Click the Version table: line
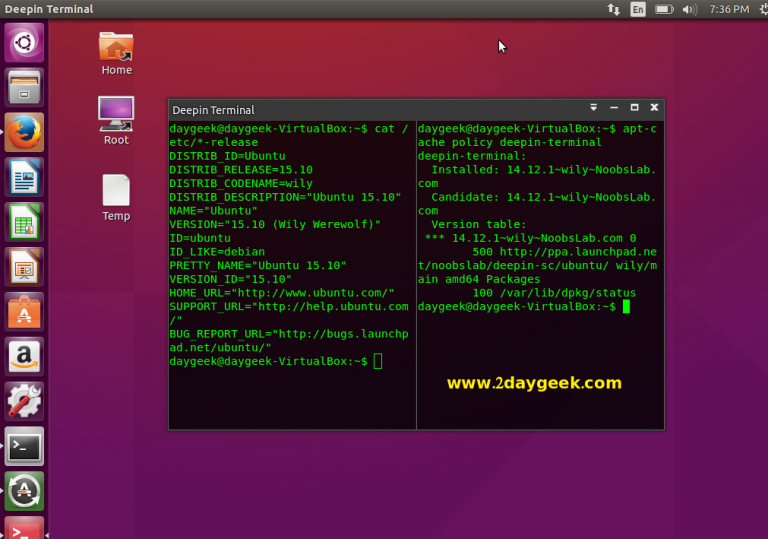The image size is (768, 539). point(479,225)
